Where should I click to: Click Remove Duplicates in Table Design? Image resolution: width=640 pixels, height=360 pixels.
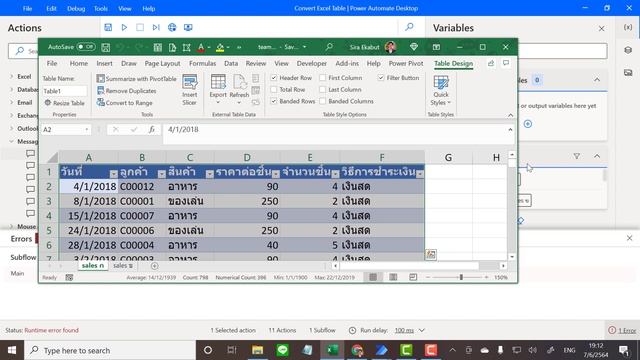(127, 91)
